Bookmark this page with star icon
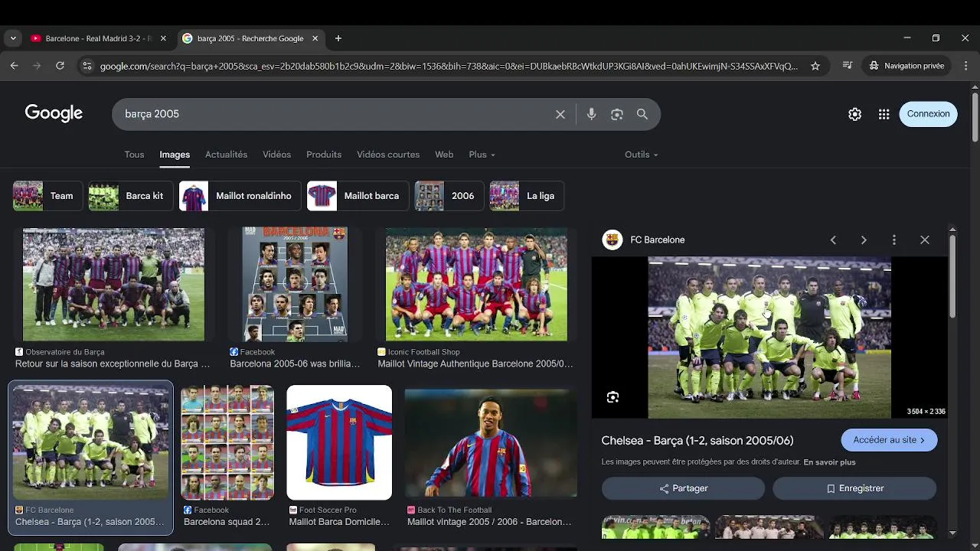The height and width of the screenshot is (551, 980). (815, 66)
